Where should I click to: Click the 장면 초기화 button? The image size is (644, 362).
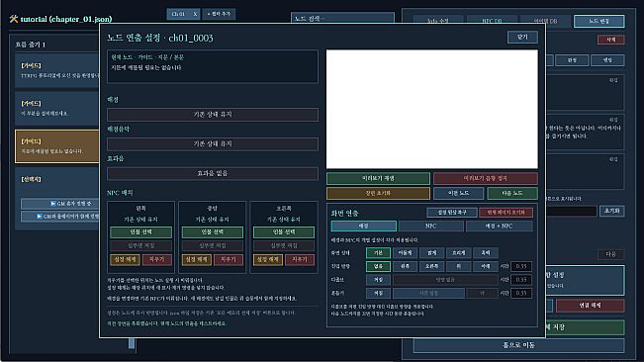click(x=378, y=193)
